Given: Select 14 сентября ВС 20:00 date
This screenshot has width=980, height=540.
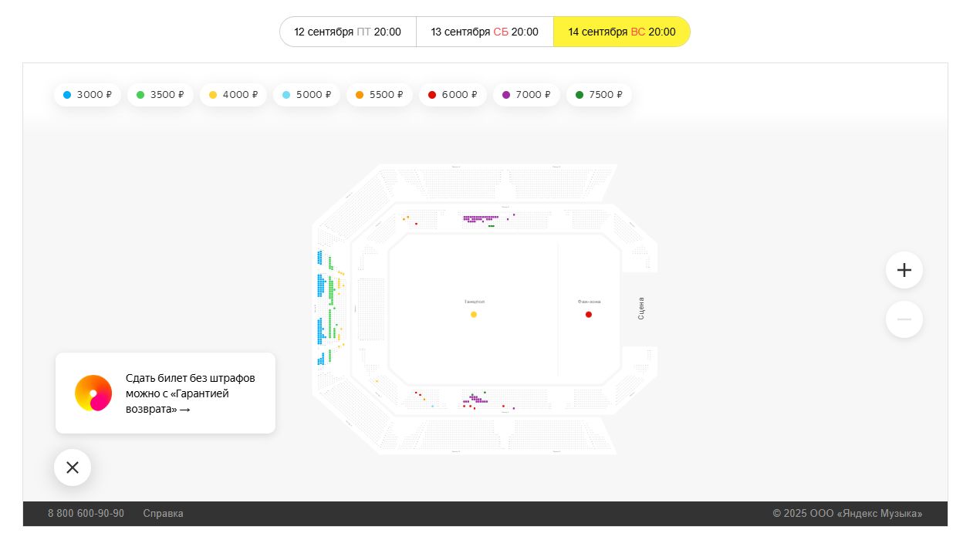Looking at the screenshot, I should point(621,32).
